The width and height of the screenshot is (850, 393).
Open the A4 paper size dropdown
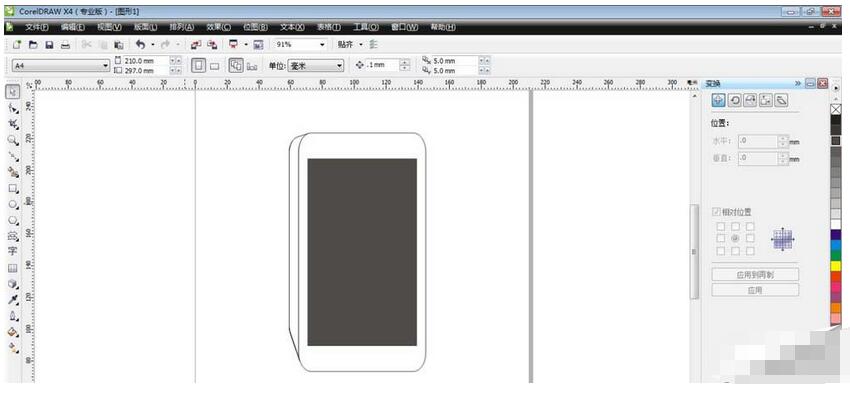(61, 66)
